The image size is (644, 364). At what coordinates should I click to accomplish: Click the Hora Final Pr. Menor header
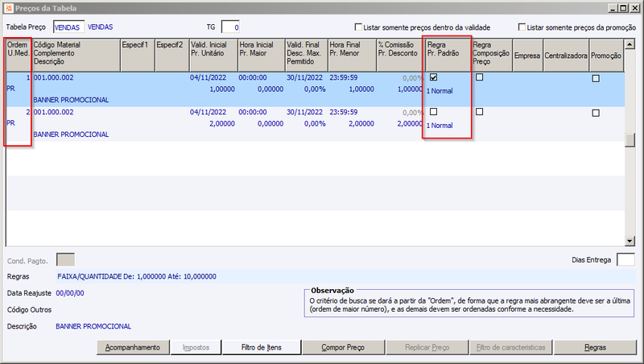(x=352, y=56)
